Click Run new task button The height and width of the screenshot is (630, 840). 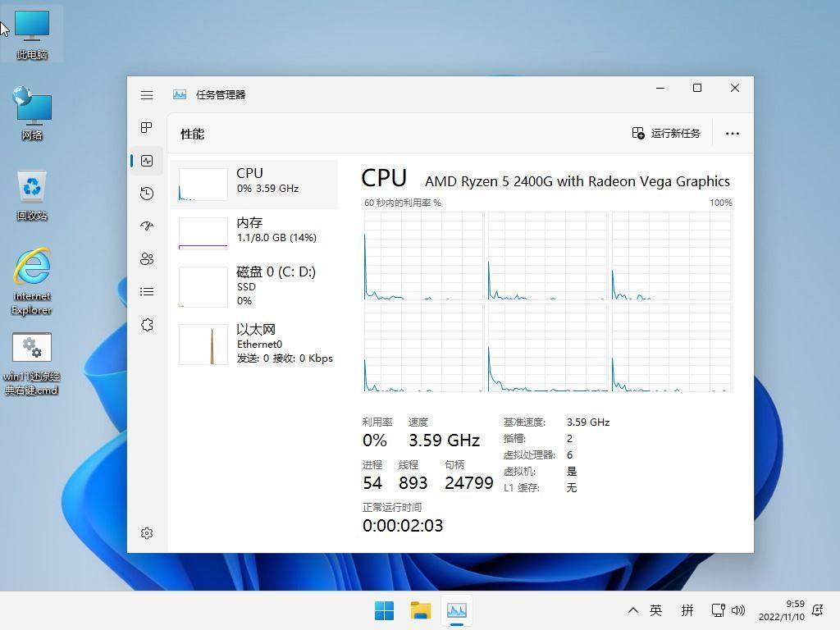pos(666,134)
